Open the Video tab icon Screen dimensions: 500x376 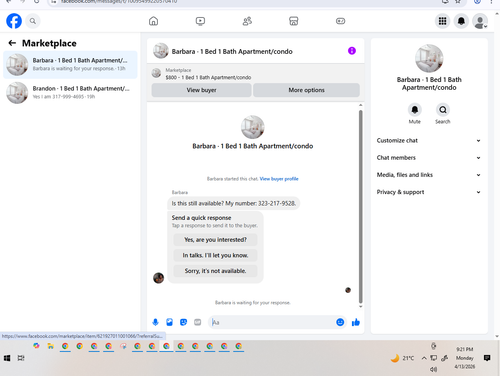pyautogui.click(x=200, y=21)
